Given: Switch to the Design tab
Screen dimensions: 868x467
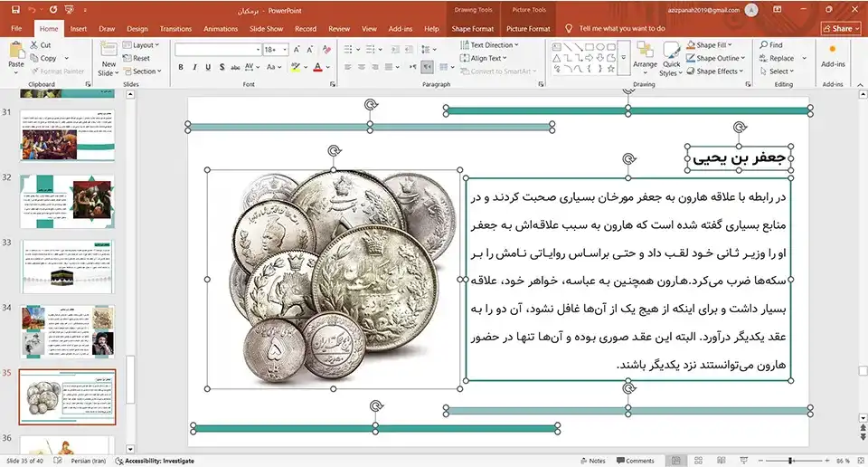Looking at the screenshot, I should [137, 29].
